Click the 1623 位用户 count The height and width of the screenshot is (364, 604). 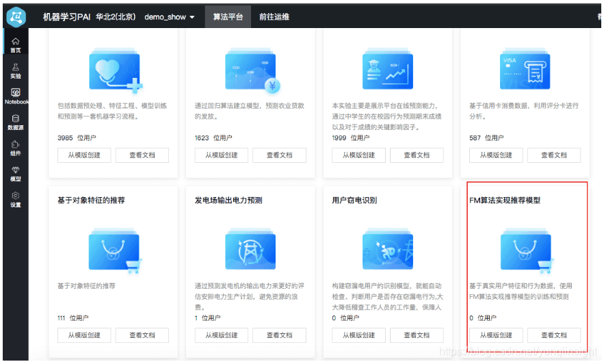click(213, 138)
